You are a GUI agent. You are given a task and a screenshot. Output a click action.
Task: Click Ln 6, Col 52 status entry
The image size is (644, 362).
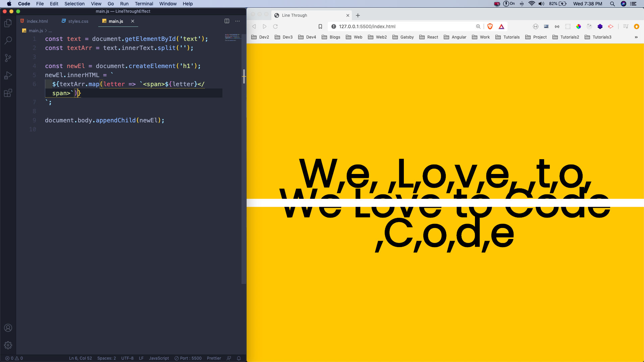coord(80,358)
